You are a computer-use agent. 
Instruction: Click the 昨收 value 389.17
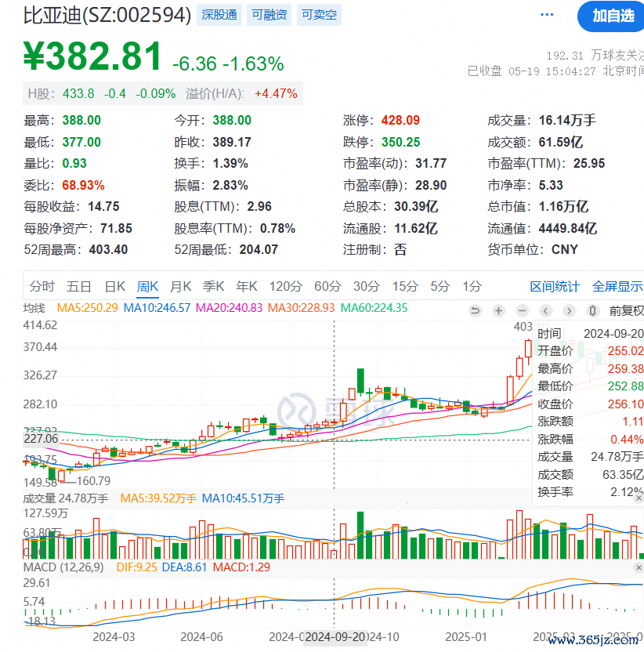point(232,142)
